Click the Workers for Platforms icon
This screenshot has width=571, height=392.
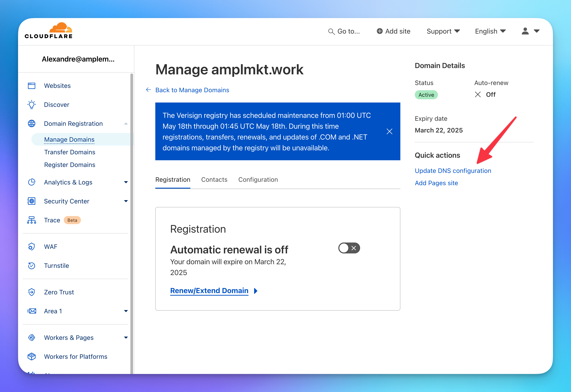click(x=31, y=356)
